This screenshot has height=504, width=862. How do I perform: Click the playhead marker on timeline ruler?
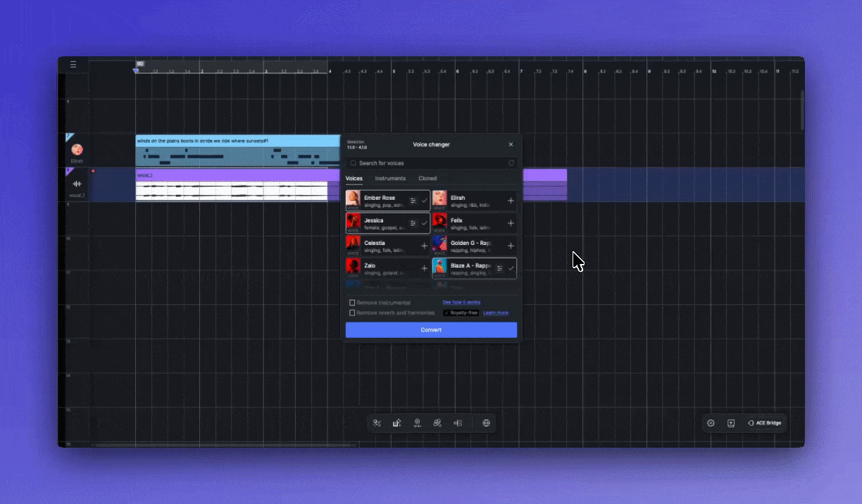click(137, 70)
